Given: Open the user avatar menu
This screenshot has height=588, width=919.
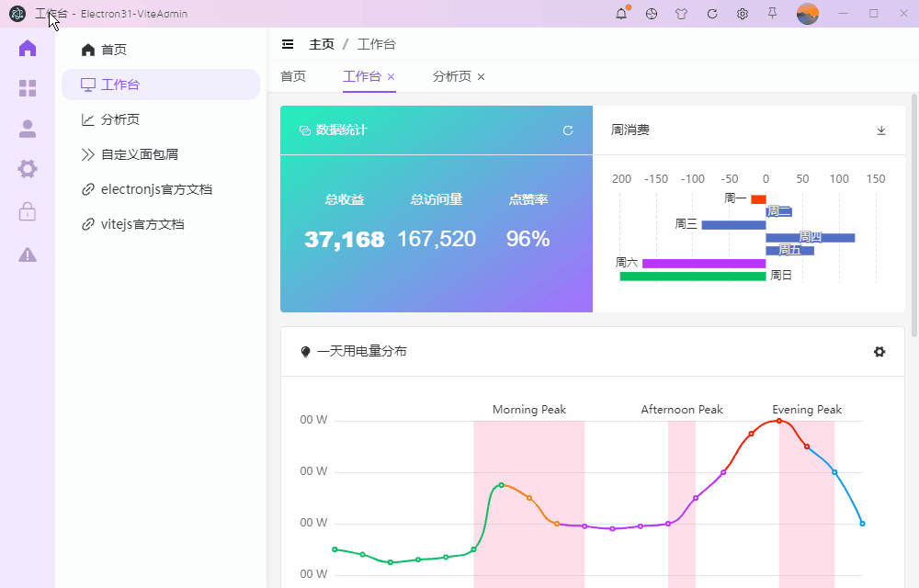Looking at the screenshot, I should tap(807, 14).
